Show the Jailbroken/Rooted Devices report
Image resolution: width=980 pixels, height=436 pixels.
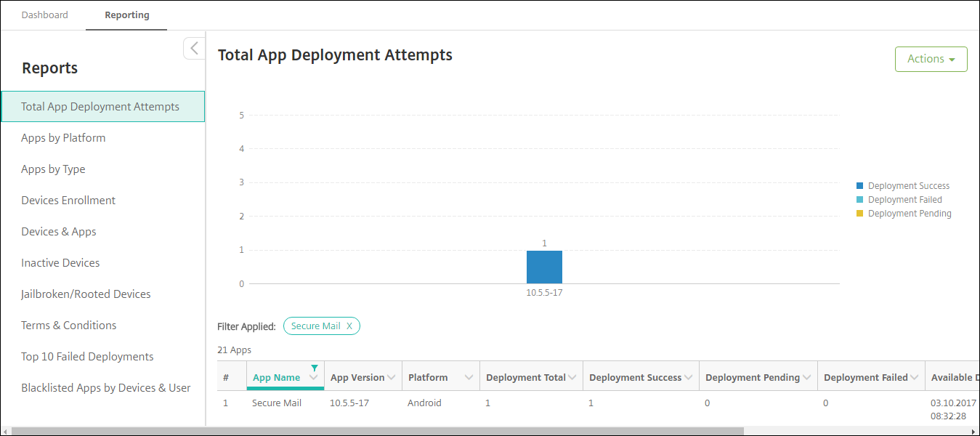(x=86, y=294)
